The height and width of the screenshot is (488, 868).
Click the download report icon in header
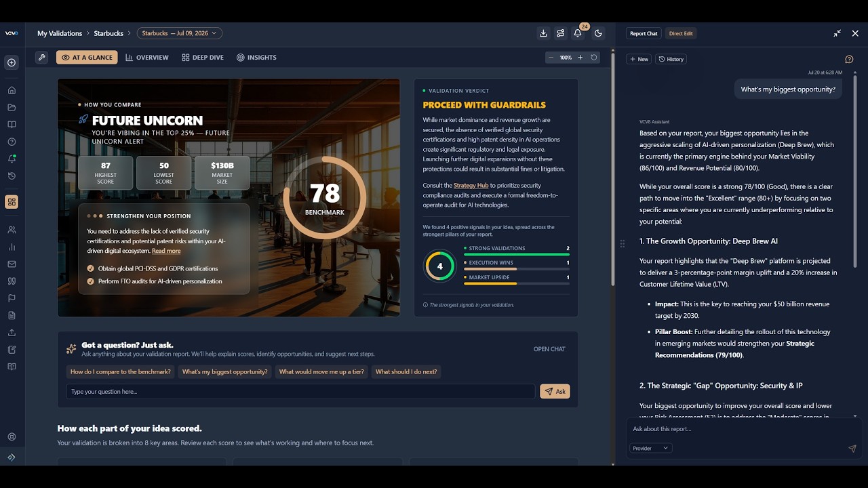pyautogui.click(x=543, y=33)
